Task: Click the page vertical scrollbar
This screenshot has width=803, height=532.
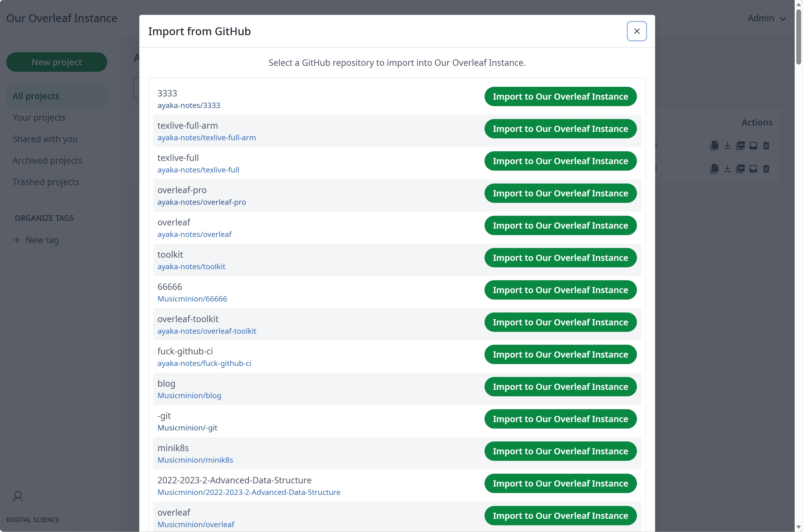Action: click(x=799, y=37)
